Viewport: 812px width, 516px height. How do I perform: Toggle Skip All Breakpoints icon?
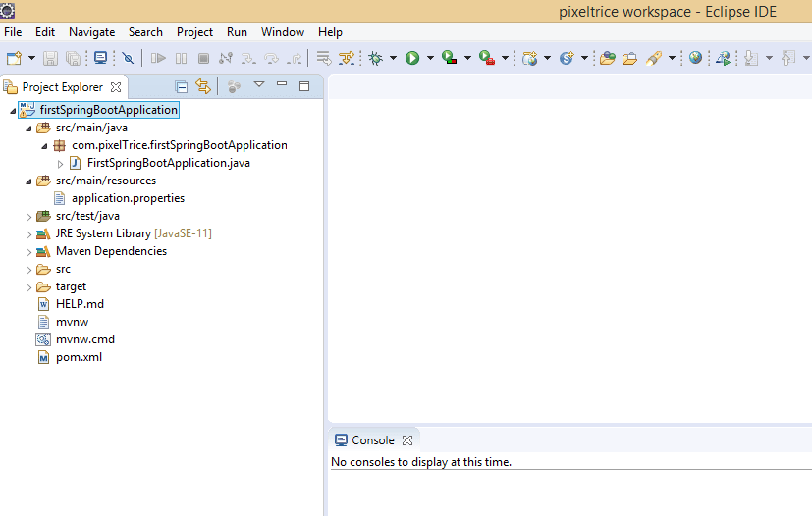click(128, 58)
